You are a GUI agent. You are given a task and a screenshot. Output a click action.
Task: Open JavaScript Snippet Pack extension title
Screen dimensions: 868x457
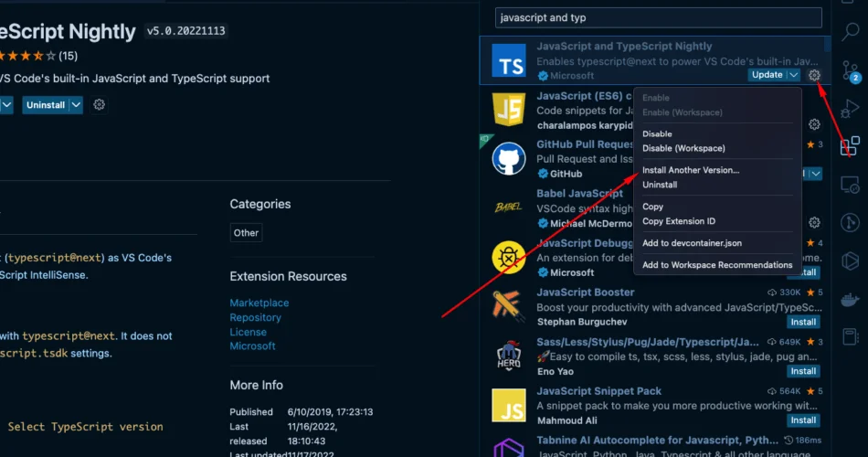pyautogui.click(x=598, y=391)
